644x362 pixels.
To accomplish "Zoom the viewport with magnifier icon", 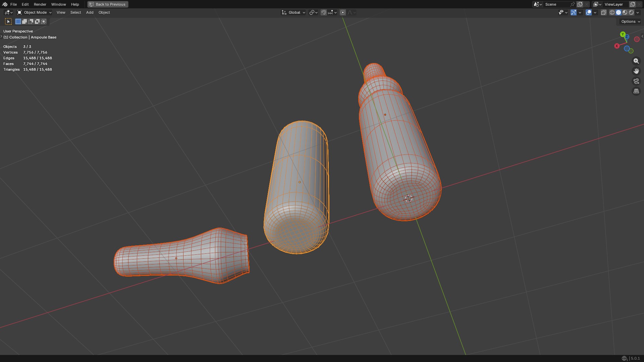I will (636, 61).
